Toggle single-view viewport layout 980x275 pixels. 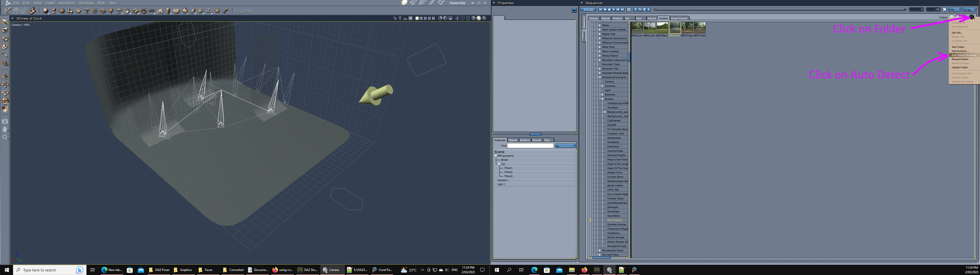coord(417,18)
